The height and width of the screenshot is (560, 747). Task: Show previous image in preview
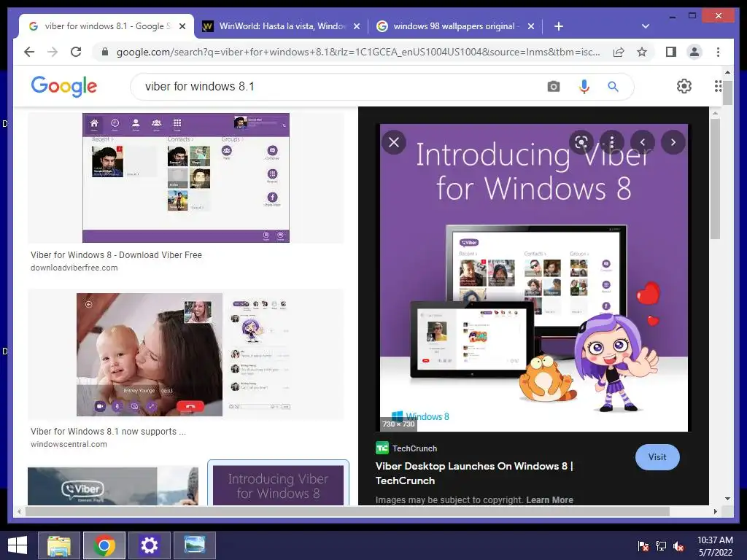pos(642,142)
